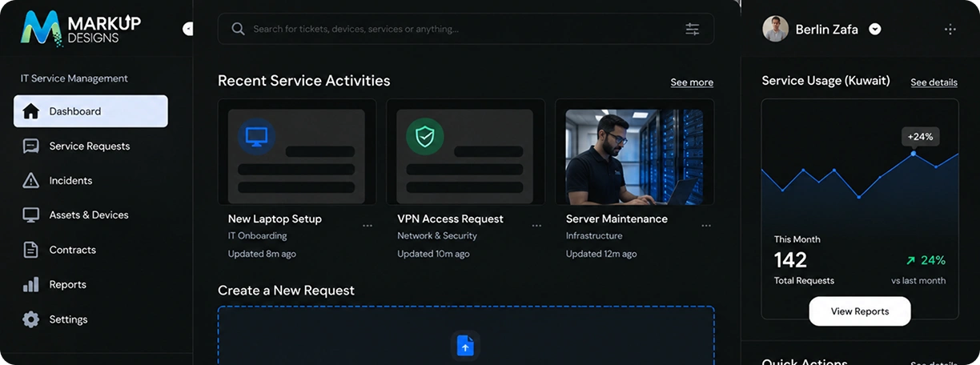
Task: Click the blue monitor icon on laptop card
Action: [x=256, y=136]
